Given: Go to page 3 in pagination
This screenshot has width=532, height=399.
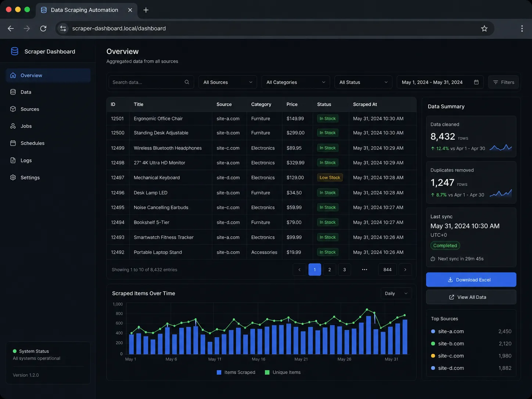Looking at the screenshot, I should [x=344, y=270].
